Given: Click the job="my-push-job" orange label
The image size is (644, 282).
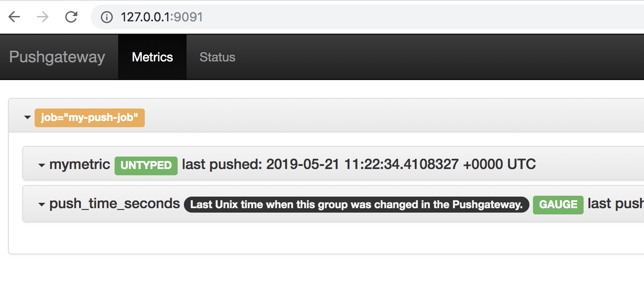Looking at the screenshot, I should (90, 118).
